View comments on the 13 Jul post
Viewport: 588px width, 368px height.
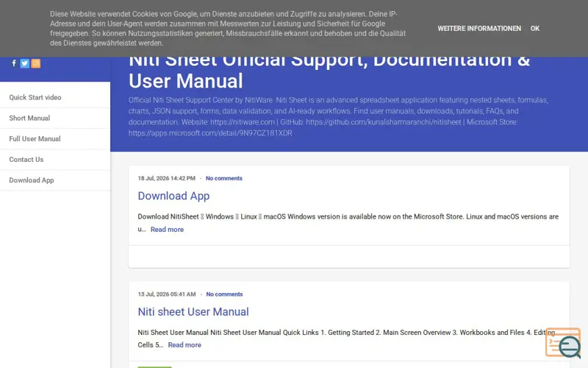tap(224, 294)
